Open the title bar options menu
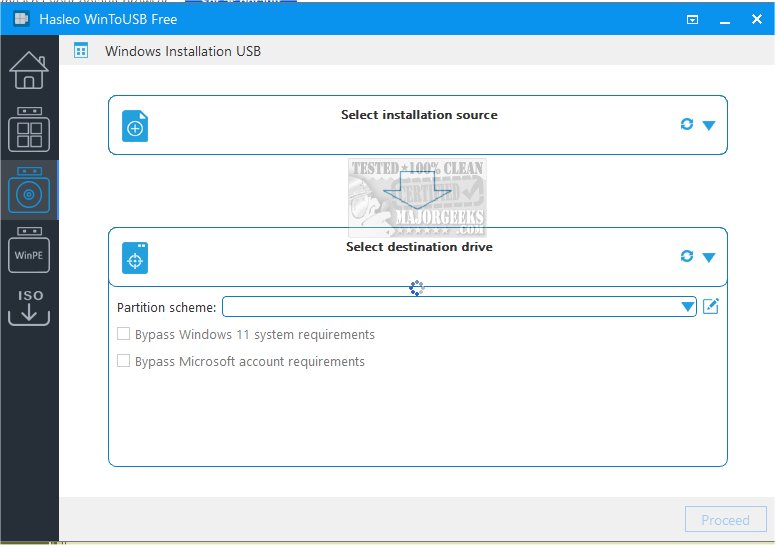775x545 pixels. pos(692,19)
